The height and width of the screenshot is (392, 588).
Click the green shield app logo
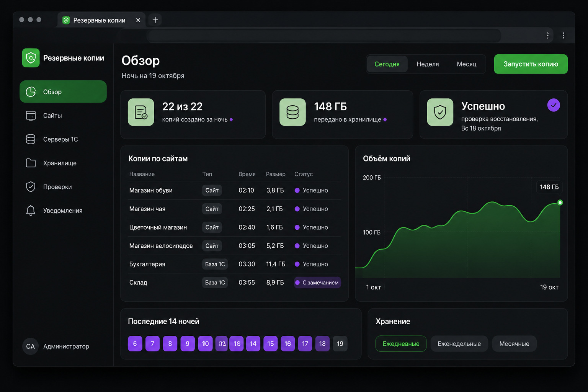pos(31,58)
